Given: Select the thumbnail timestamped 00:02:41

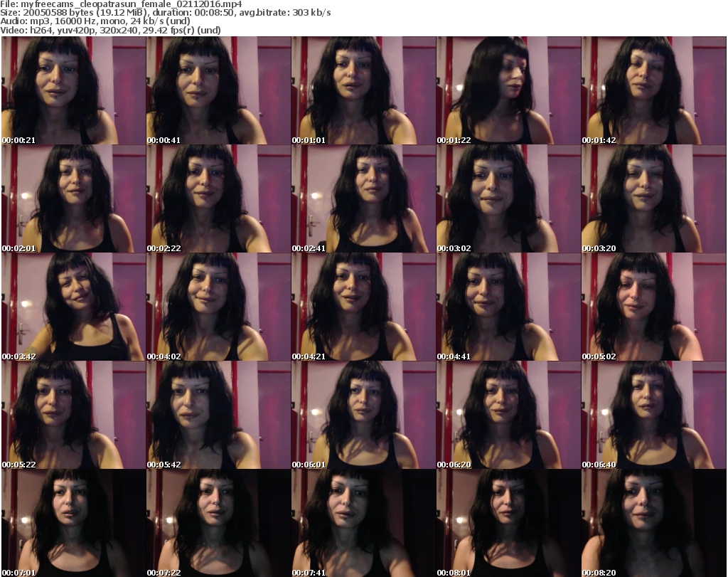Looking at the screenshot, I should (363, 198).
